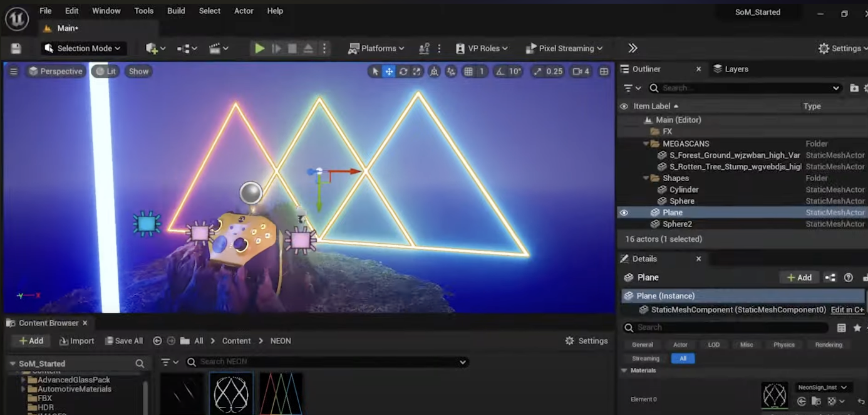Close the Outliner tab
Viewport: 868px width, 415px height.
pos(698,69)
